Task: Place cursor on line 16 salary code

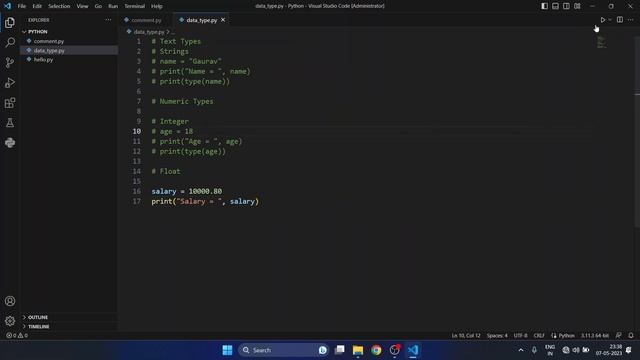Action: coord(187,191)
